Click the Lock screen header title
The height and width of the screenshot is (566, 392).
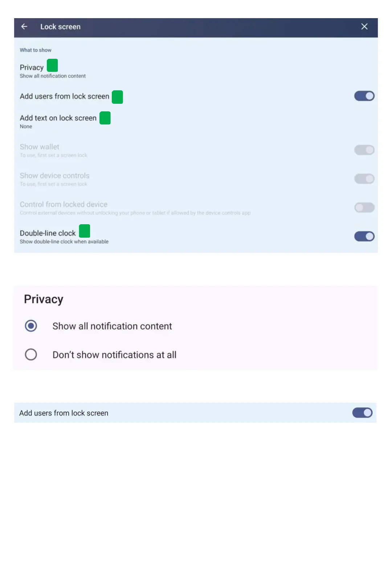coord(60,27)
